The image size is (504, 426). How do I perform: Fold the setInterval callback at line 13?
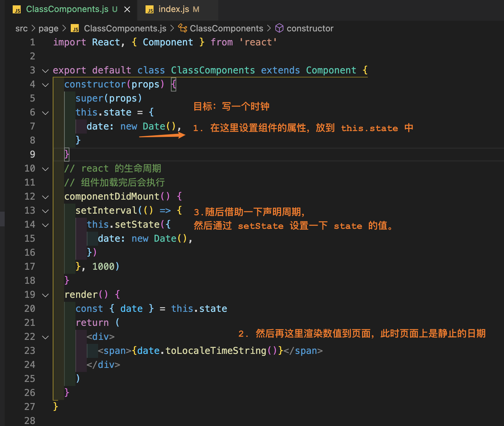(45, 211)
